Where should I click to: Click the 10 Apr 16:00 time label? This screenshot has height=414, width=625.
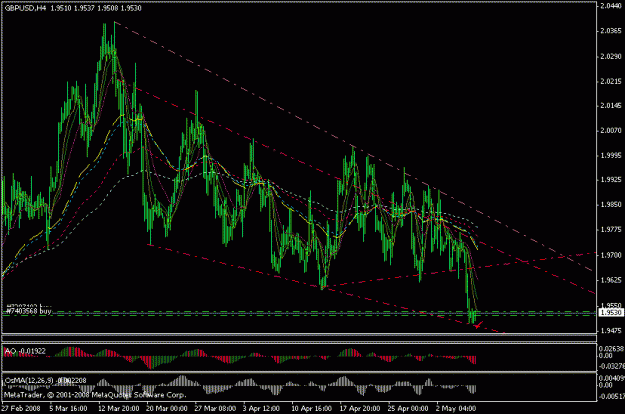312,408
